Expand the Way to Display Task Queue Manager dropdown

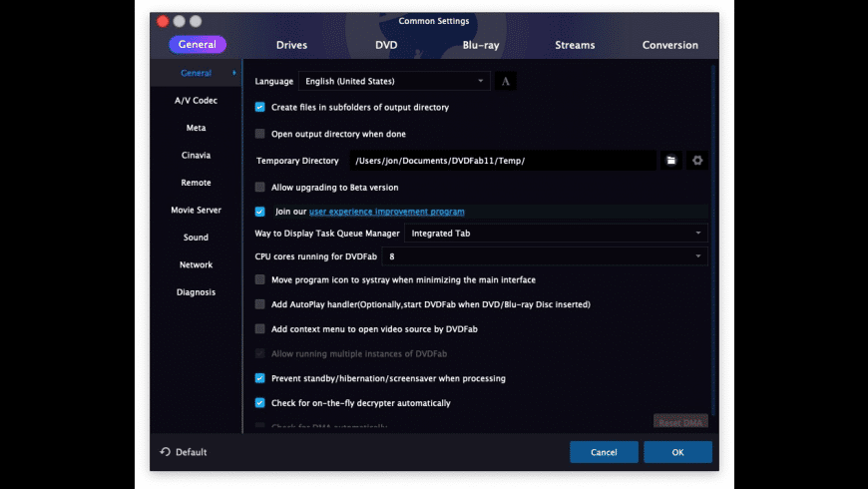555,234
